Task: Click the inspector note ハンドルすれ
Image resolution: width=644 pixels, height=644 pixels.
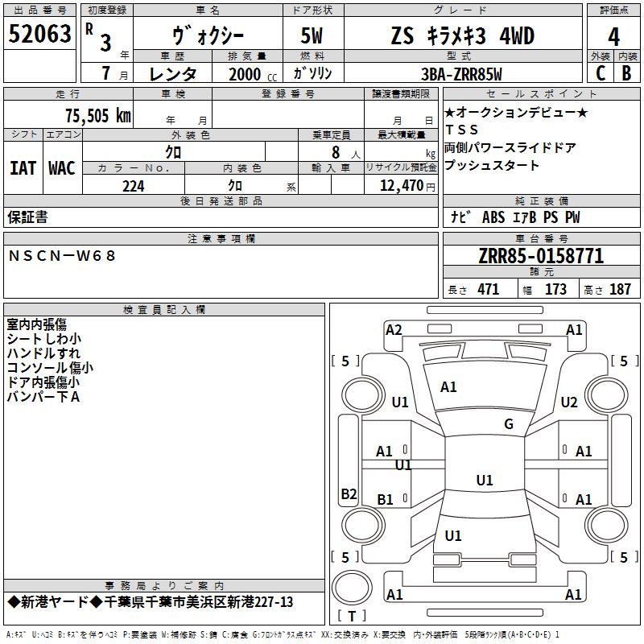Action: pos(43,353)
